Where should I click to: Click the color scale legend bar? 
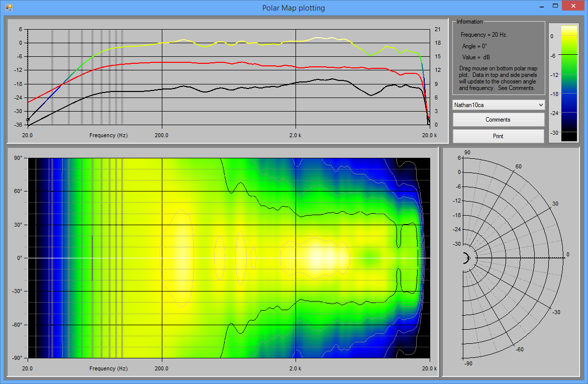pos(569,83)
